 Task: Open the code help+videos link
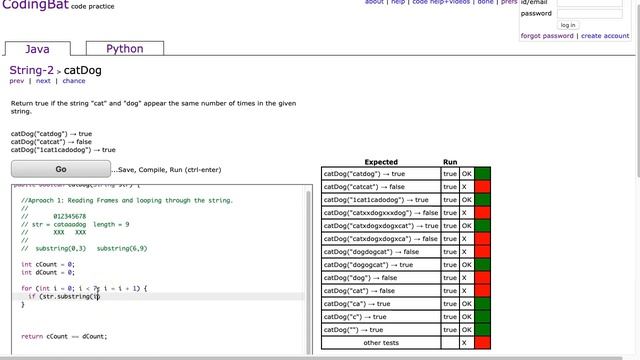click(441, 2)
